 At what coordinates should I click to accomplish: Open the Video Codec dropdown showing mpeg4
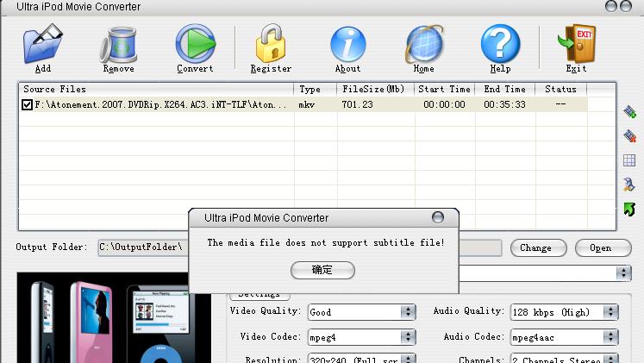(x=361, y=337)
